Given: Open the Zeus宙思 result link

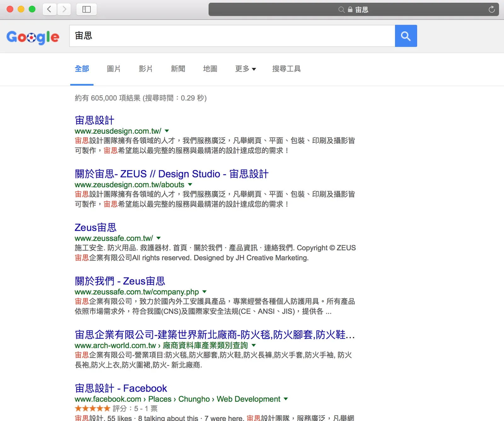Looking at the screenshot, I should [x=95, y=227].
